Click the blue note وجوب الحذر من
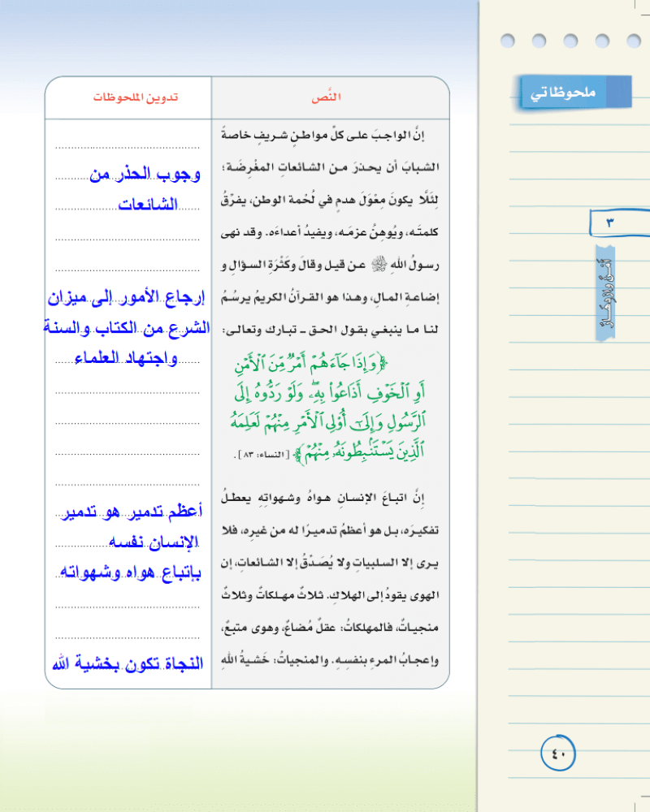Screen dimensions: 650x812 [145, 174]
